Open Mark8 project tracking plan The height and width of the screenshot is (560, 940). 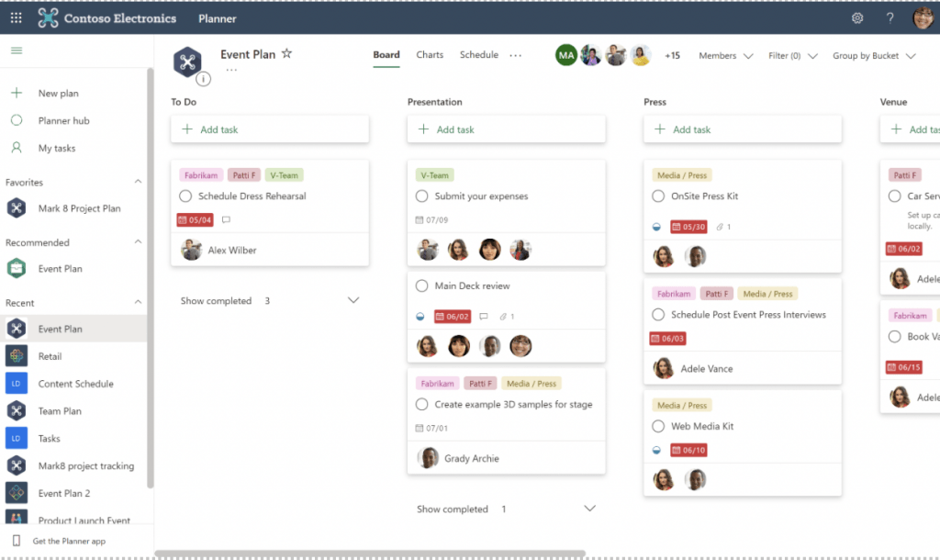tap(85, 465)
